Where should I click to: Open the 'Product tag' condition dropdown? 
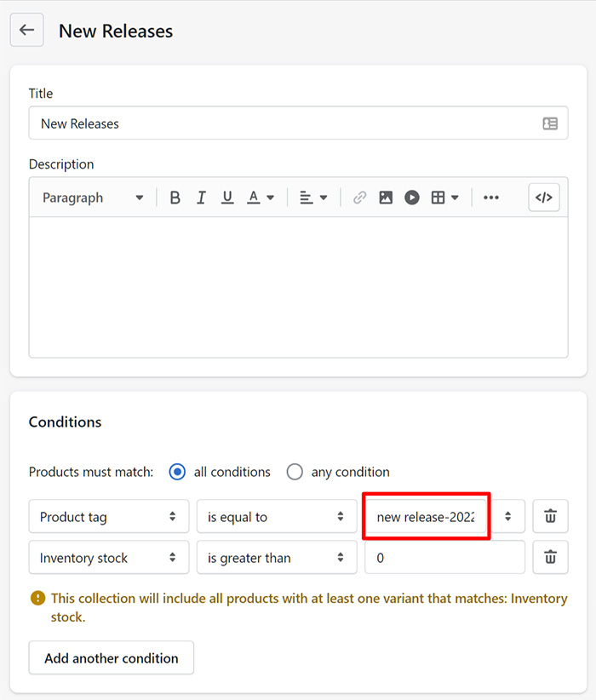coord(108,516)
